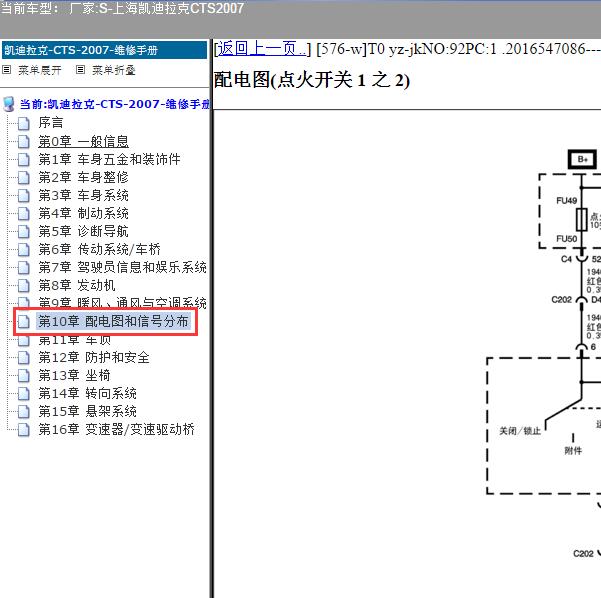Viewport: 601px width, 598px height.
Task: Click the page icon next to 第13章
Action: pyautogui.click(x=24, y=376)
